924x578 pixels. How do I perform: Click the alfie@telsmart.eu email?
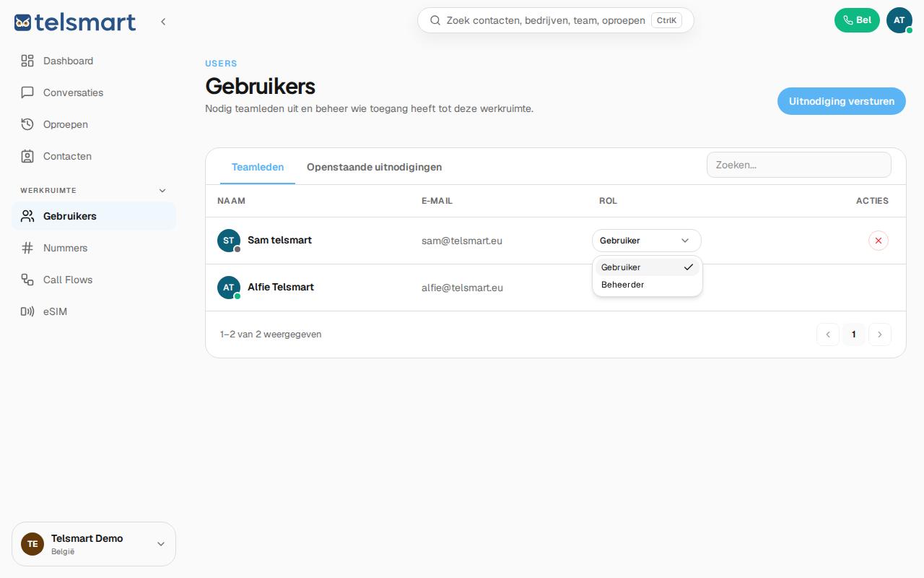tap(462, 288)
